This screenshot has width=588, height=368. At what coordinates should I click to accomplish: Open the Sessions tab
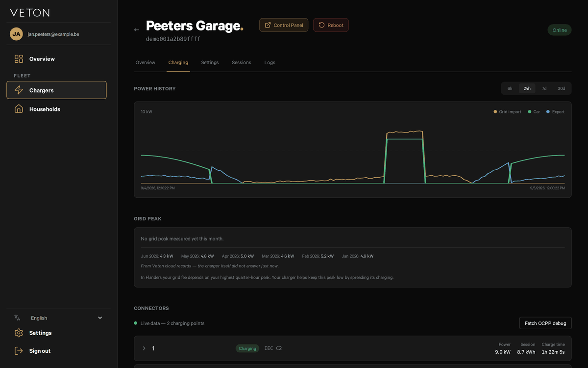[242, 62]
